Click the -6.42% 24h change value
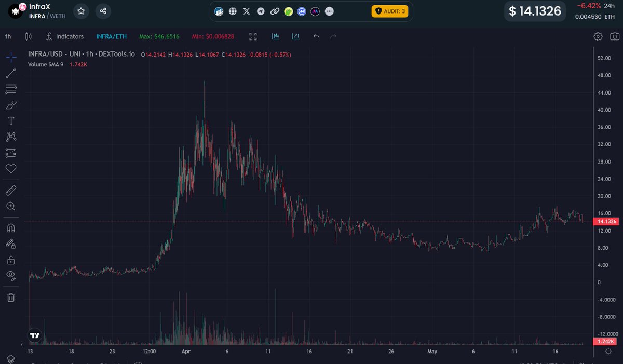The width and height of the screenshot is (623, 364). click(588, 6)
